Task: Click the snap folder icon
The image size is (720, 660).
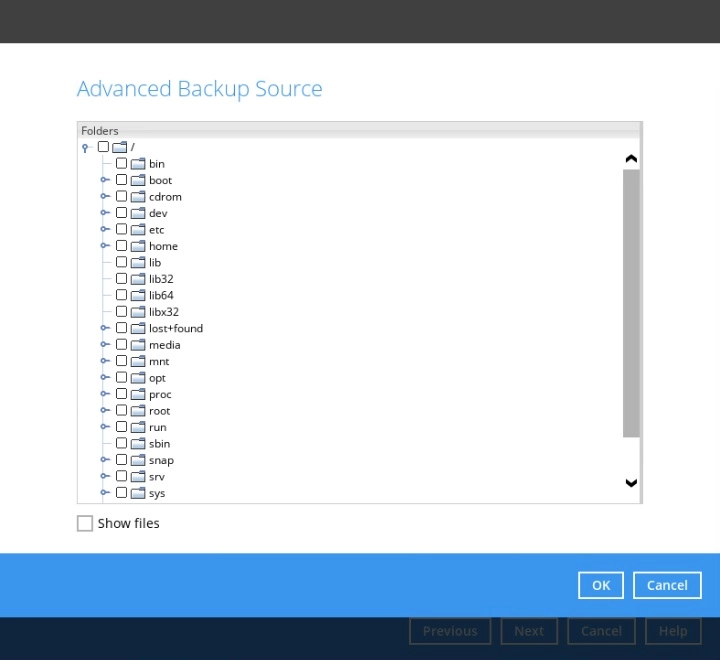Action: (x=138, y=460)
